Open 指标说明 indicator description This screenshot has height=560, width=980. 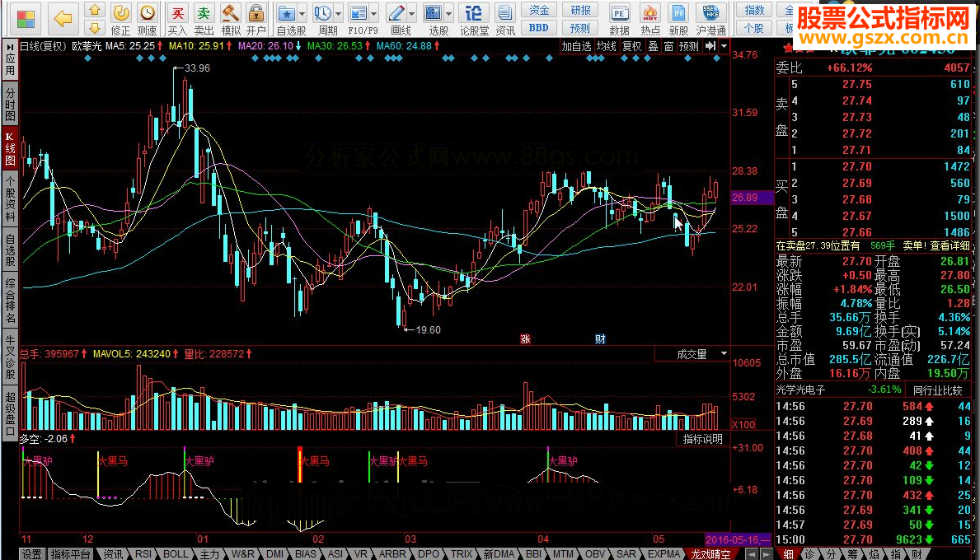coord(702,439)
